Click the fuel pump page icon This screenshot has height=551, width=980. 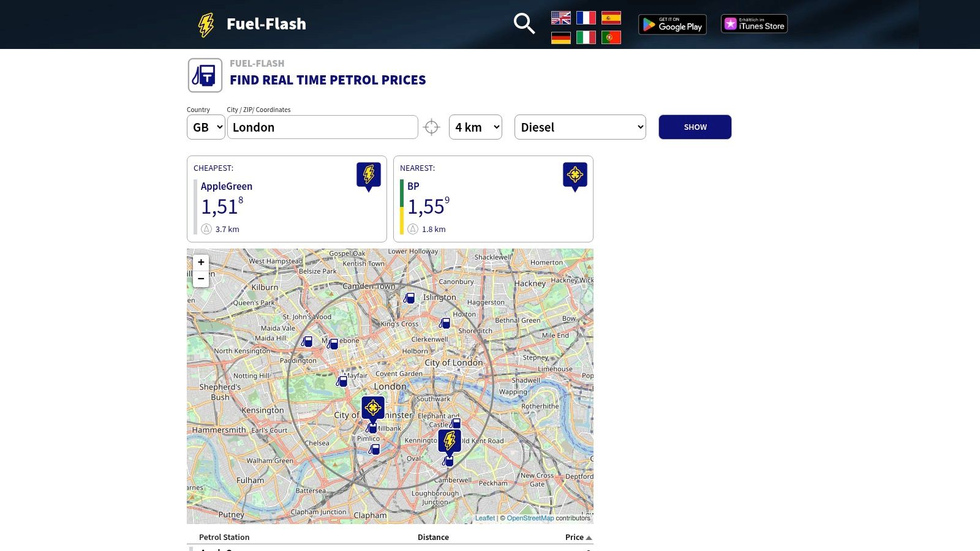[205, 75]
